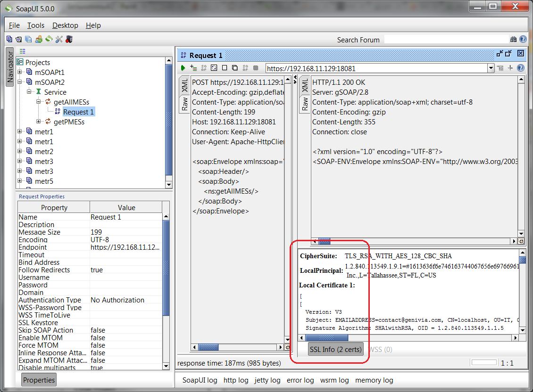This screenshot has height=392, width=533.
Task: Click the Search Forum input field
Action: click(446, 40)
